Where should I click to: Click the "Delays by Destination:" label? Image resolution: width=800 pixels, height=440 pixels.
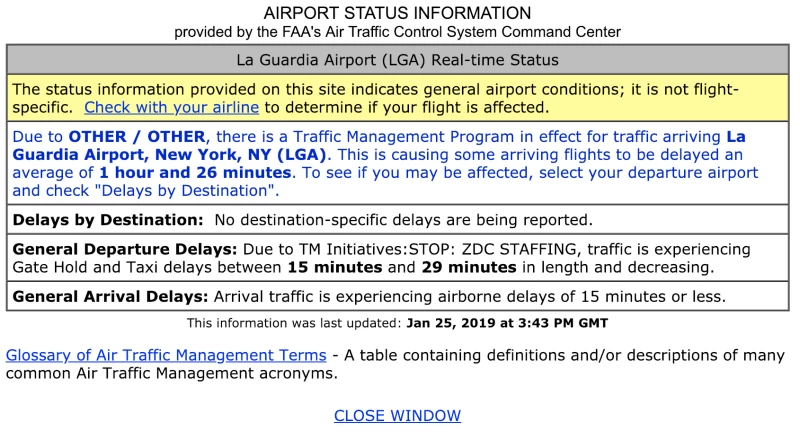click(108, 219)
